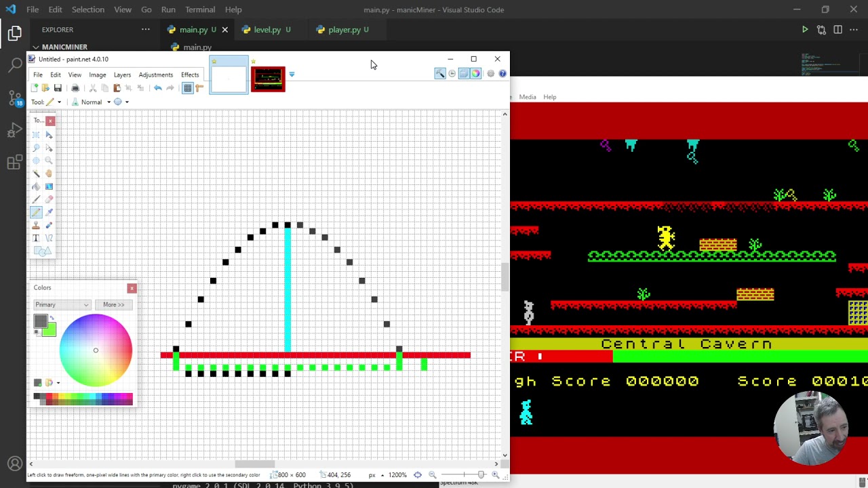Open VS Code Source Control view
The height and width of the screenshot is (488, 868).
14,98
